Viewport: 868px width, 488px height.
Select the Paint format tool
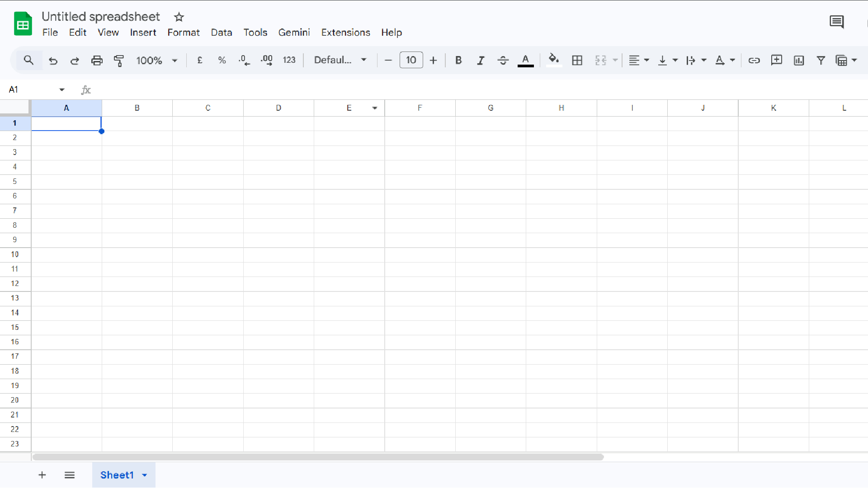click(119, 60)
